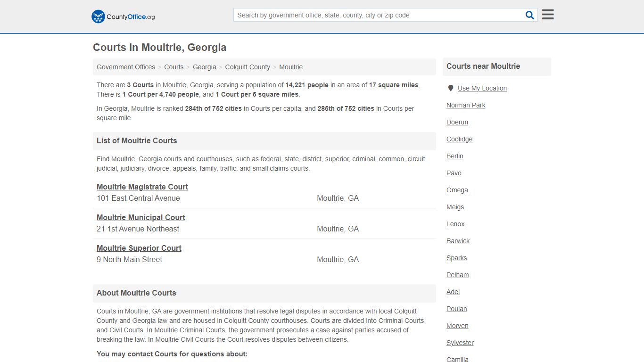View courts near Camilla
The image size is (644, 362).
tap(457, 359)
